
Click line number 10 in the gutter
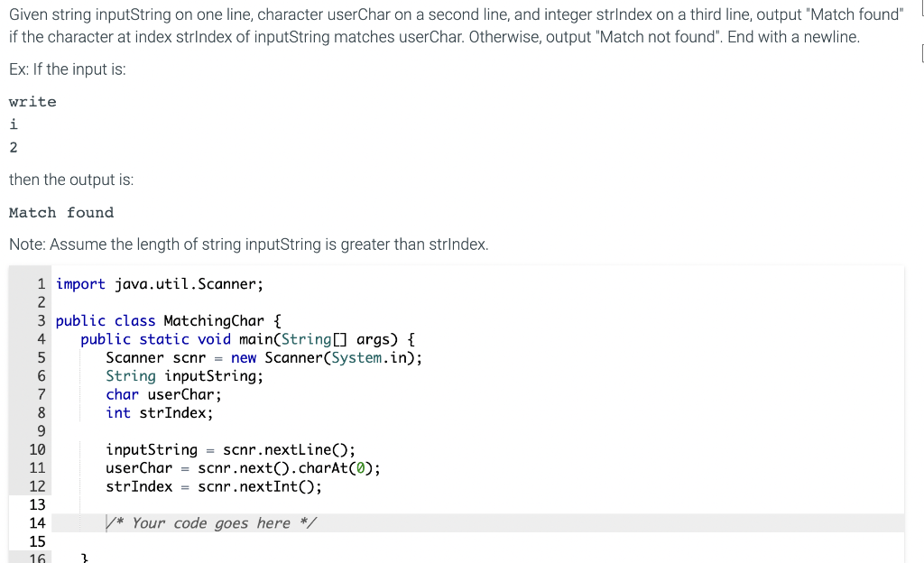37,449
